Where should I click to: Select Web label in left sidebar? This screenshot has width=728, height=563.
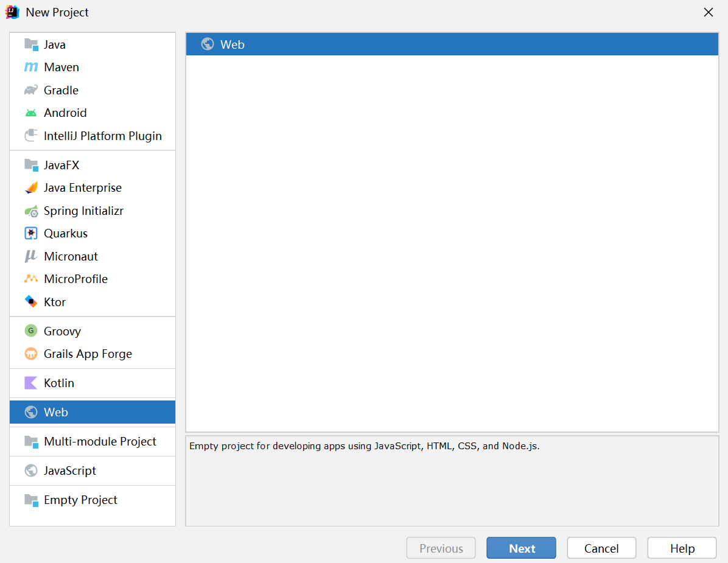pos(56,412)
